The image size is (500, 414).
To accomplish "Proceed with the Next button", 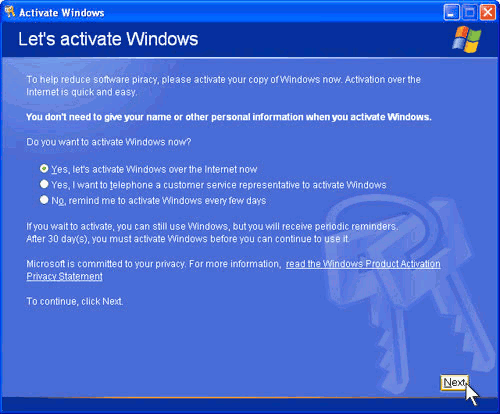I will [455, 383].
